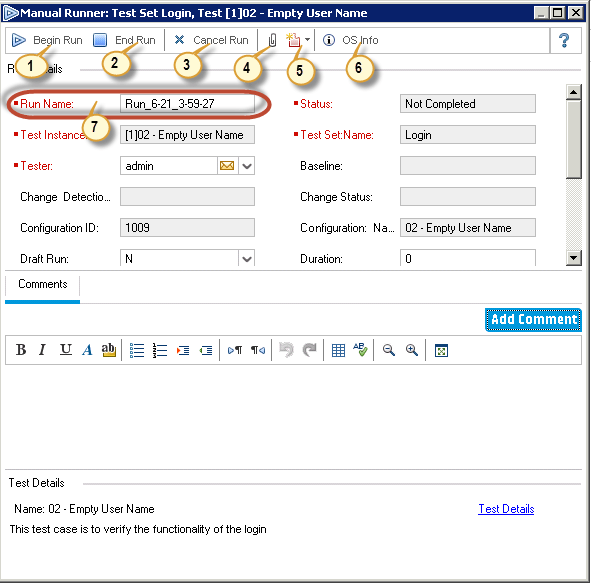
Task: Open the New Defect dropdown arrow
Action: pos(308,40)
